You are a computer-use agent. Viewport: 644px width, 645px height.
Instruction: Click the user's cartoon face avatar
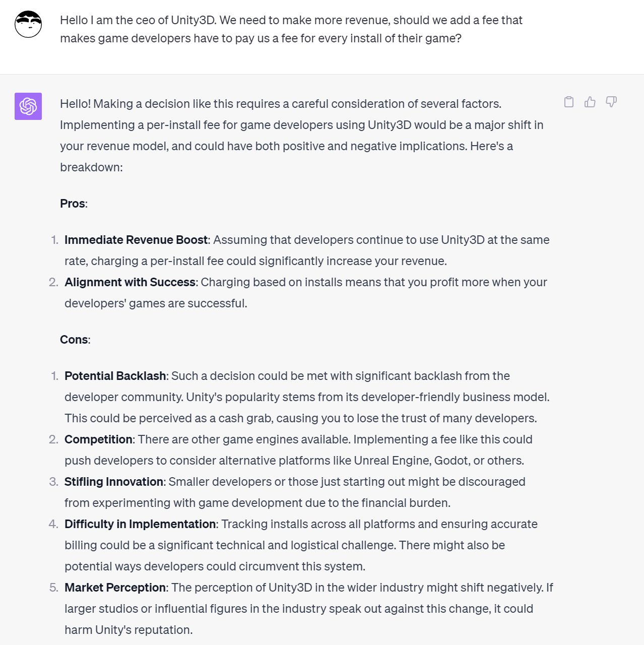28,24
